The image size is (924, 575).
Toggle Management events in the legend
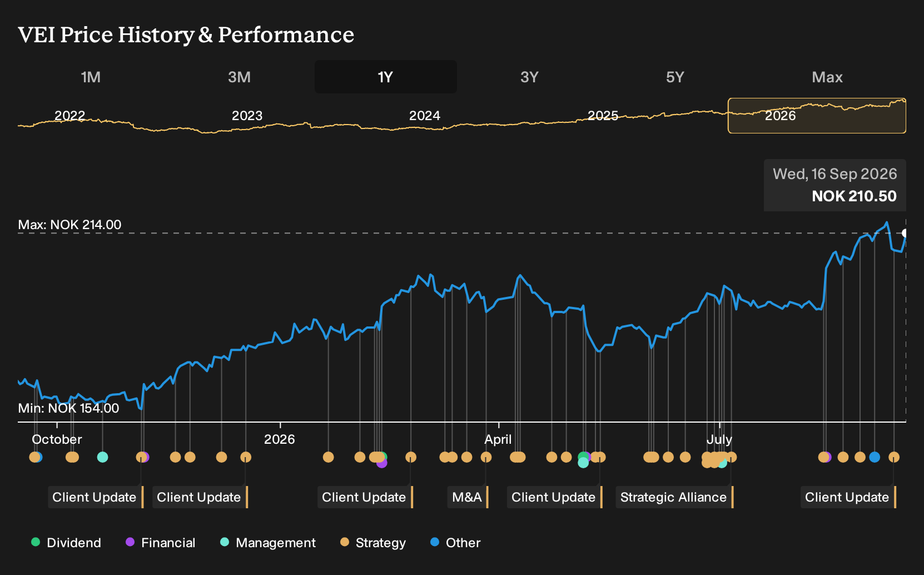point(268,542)
